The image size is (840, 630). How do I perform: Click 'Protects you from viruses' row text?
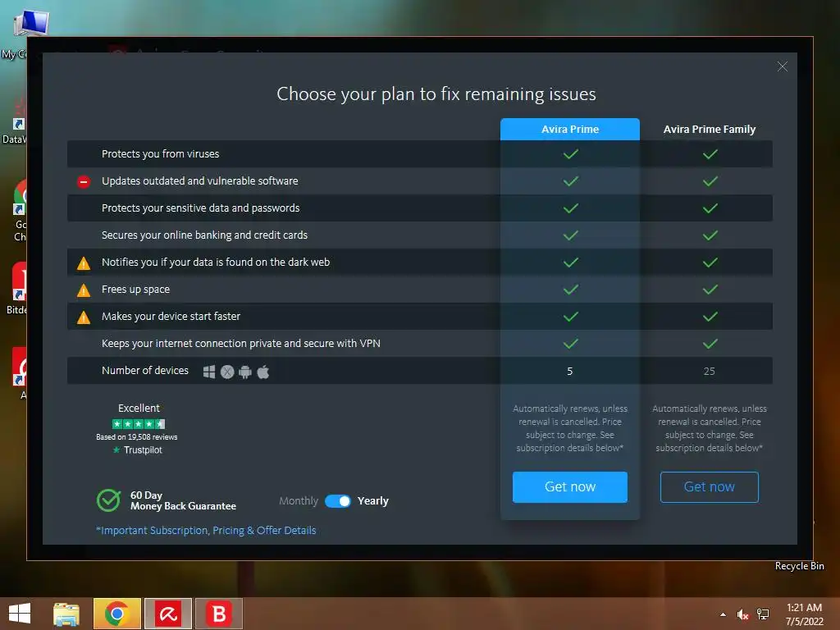click(x=160, y=153)
